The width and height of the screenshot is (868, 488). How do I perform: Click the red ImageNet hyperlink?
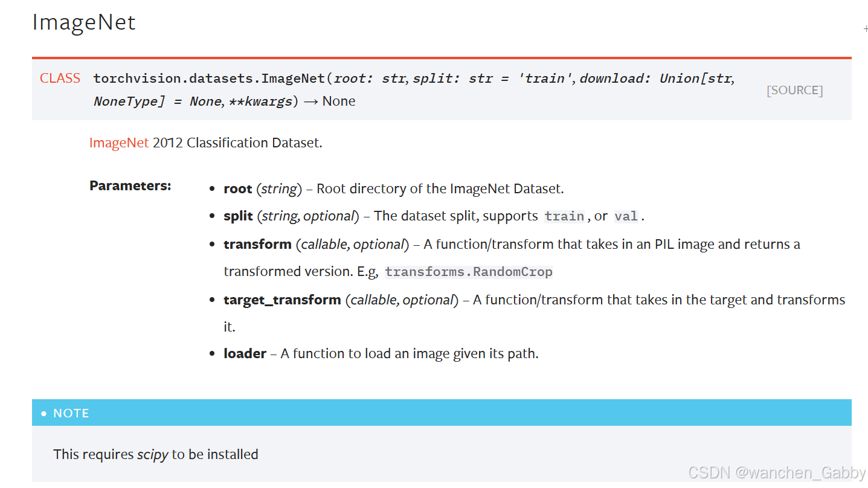click(119, 143)
